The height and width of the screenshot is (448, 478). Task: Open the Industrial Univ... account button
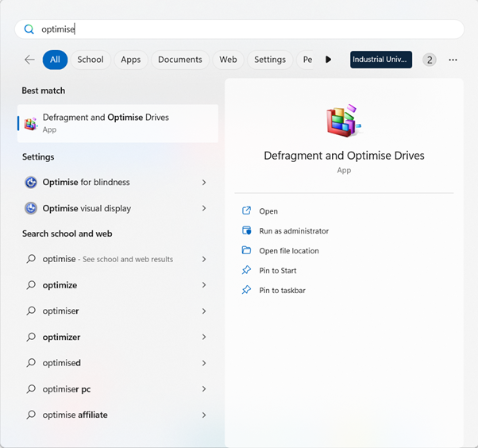tap(381, 60)
